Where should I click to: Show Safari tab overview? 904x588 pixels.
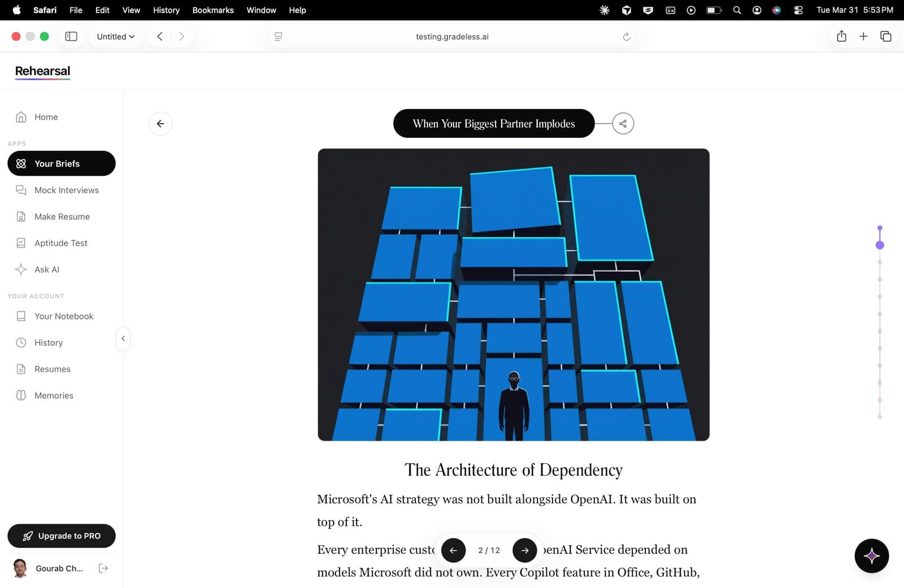point(885,36)
